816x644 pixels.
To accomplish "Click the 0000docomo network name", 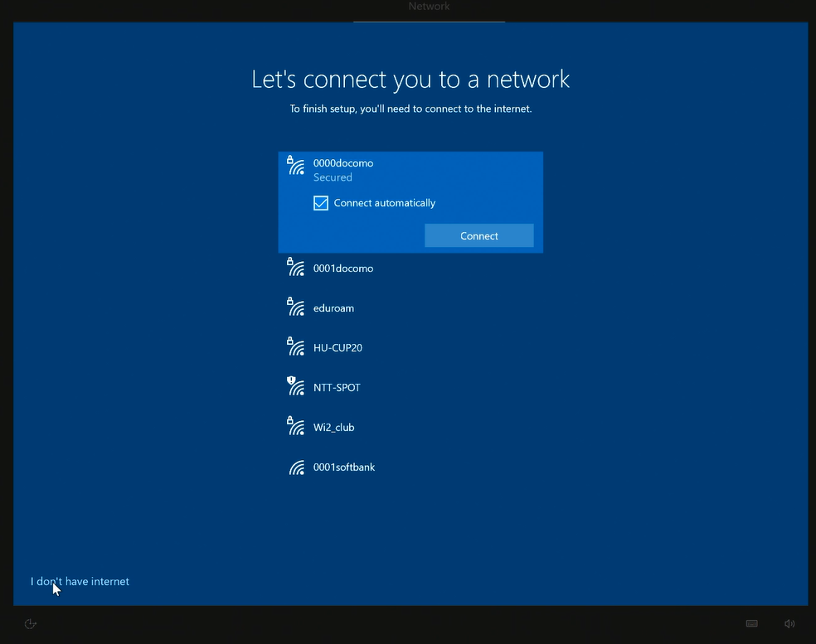I will [343, 163].
